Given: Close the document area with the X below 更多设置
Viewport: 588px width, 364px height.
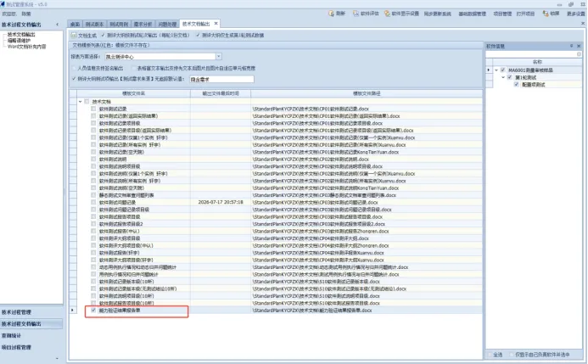Looking at the screenshot, I should [583, 23].
